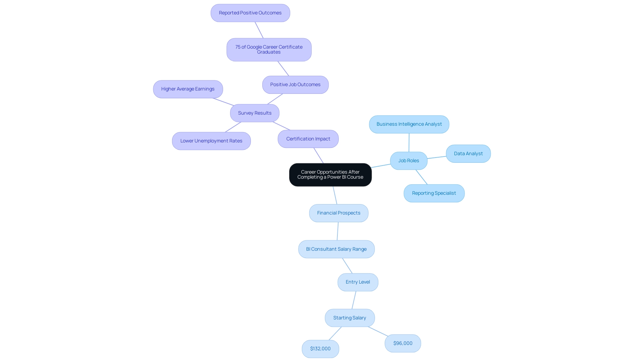The height and width of the screenshot is (363, 644).
Task: Expand the 'Survey Results' branch node
Action: tap(255, 113)
